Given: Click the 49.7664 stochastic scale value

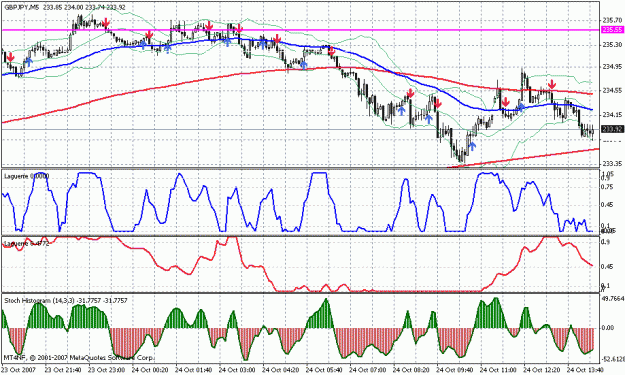Looking at the screenshot, I should pyautogui.click(x=613, y=298).
